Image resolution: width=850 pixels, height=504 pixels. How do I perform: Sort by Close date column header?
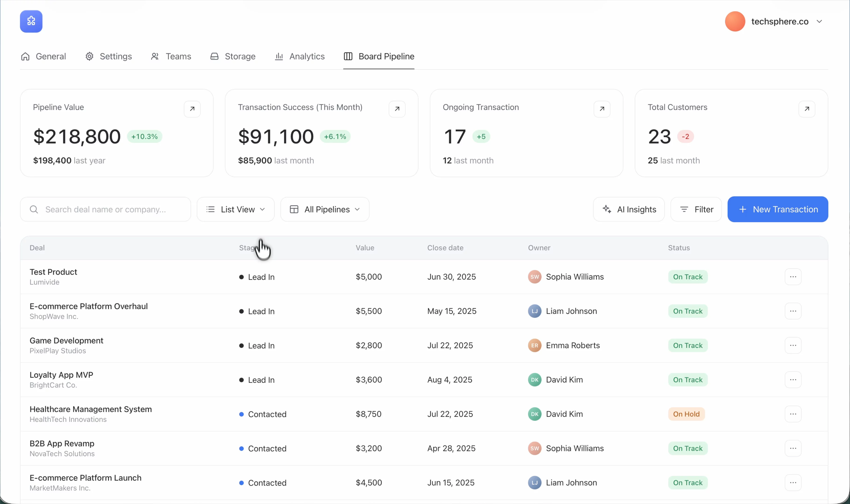point(445,248)
